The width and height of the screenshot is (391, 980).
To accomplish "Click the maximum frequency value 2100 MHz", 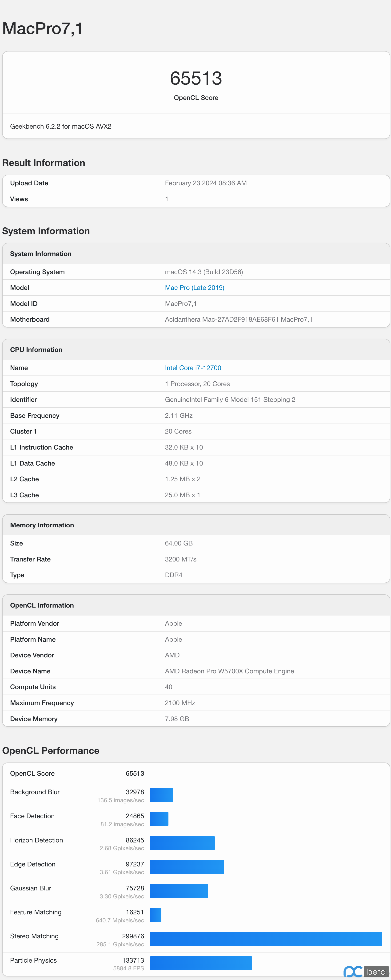I will [180, 703].
